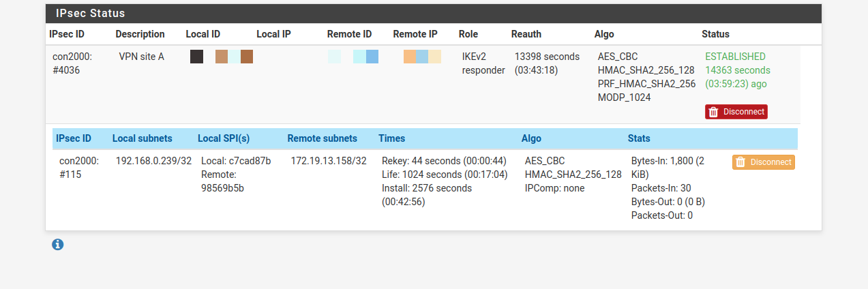This screenshot has width=868, height=289.
Task: Click the Reauth column header
Action: coord(526,34)
